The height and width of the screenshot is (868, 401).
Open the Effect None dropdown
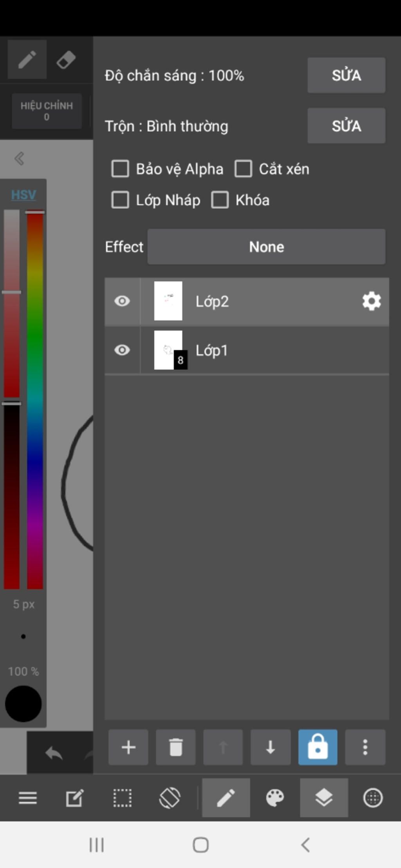(266, 247)
